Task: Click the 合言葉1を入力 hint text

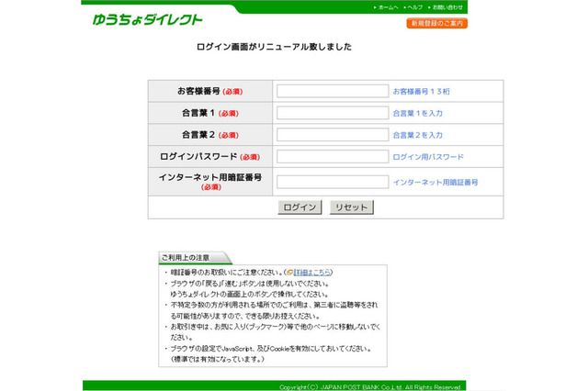Action: (x=417, y=113)
